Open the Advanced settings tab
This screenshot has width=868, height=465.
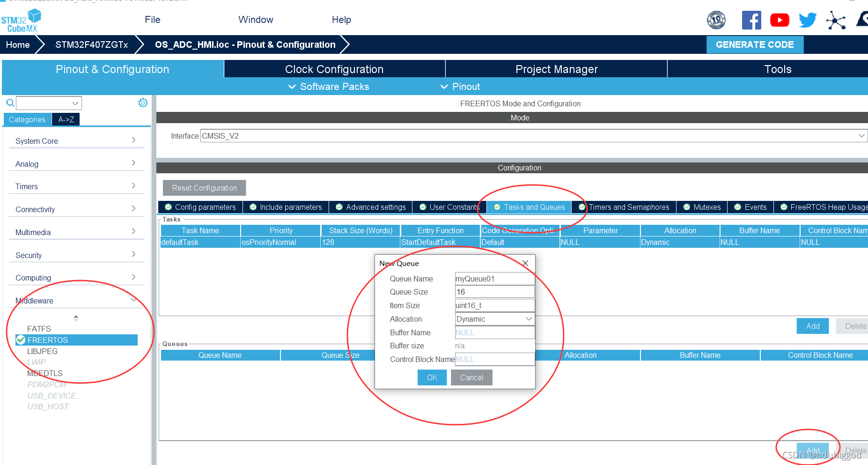(x=371, y=207)
